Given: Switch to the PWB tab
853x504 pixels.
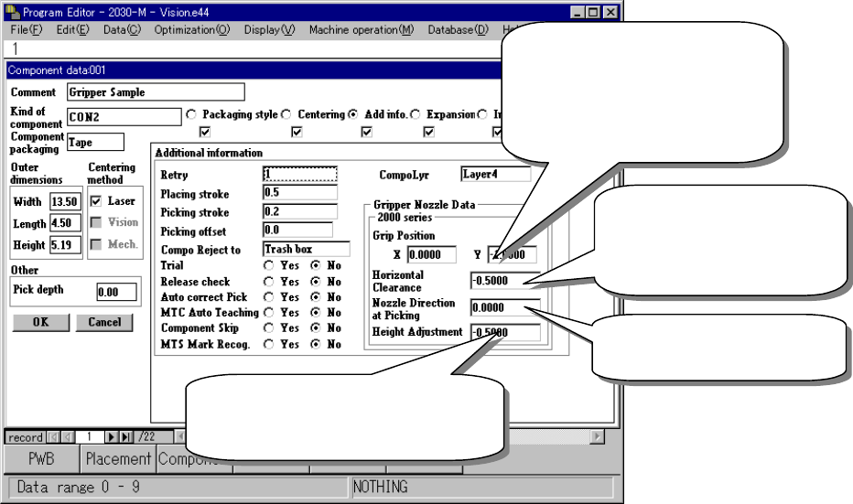Looking at the screenshot, I should tap(41, 459).
